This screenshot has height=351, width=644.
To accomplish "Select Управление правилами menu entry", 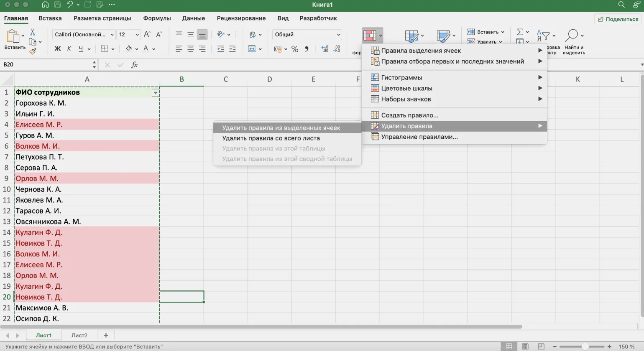I will coord(419,137).
